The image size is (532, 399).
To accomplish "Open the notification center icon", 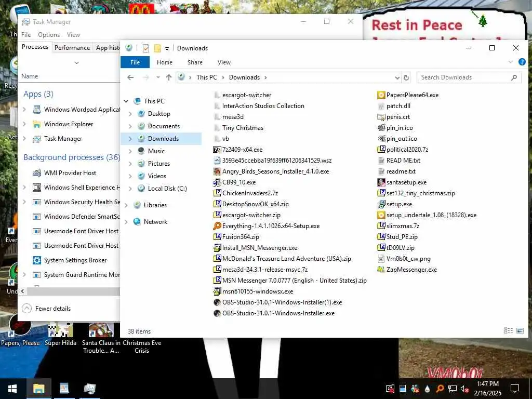I will tap(515, 389).
